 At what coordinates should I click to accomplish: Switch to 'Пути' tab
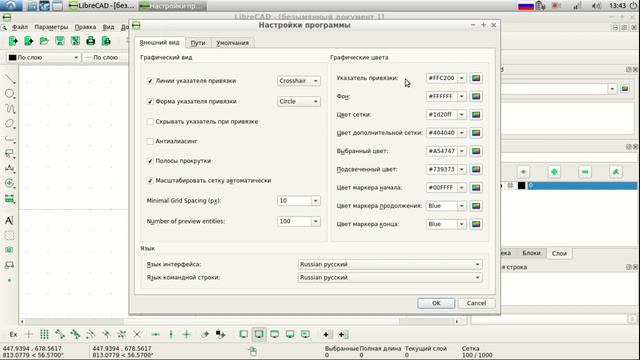pos(198,43)
